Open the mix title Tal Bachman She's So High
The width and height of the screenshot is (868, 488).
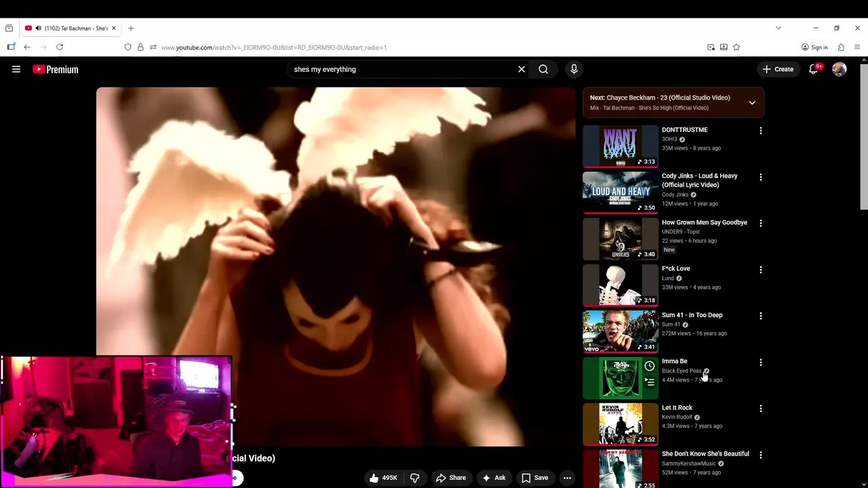point(649,108)
